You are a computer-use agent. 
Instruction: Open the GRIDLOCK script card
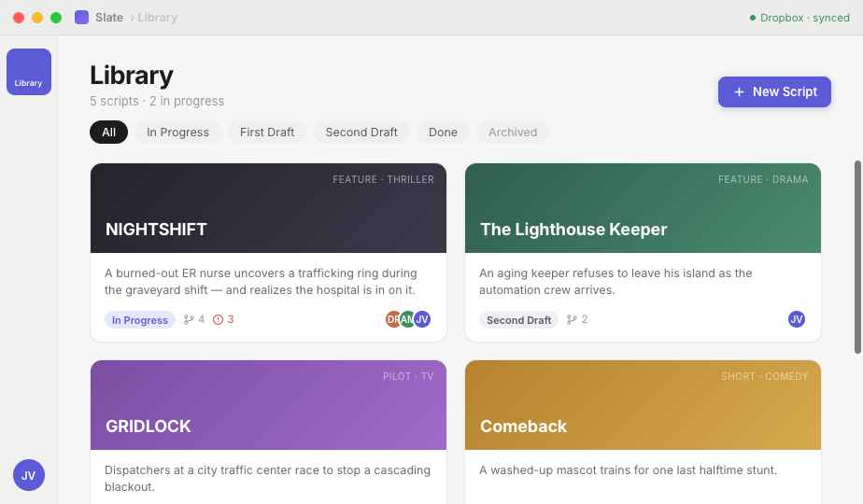coord(269,432)
